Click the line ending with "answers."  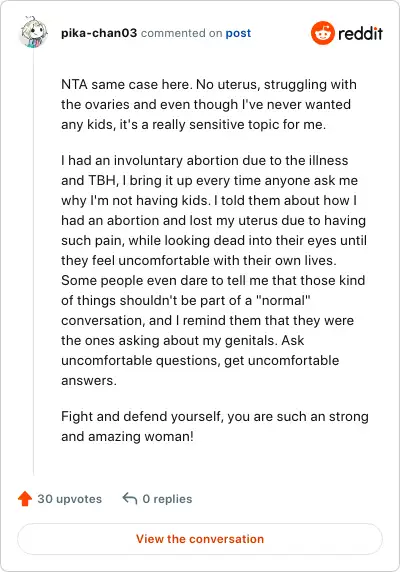coord(89,380)
